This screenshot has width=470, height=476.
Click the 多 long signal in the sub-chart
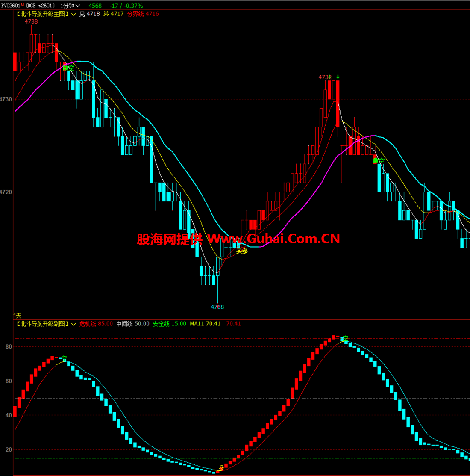tap(221, 467)
